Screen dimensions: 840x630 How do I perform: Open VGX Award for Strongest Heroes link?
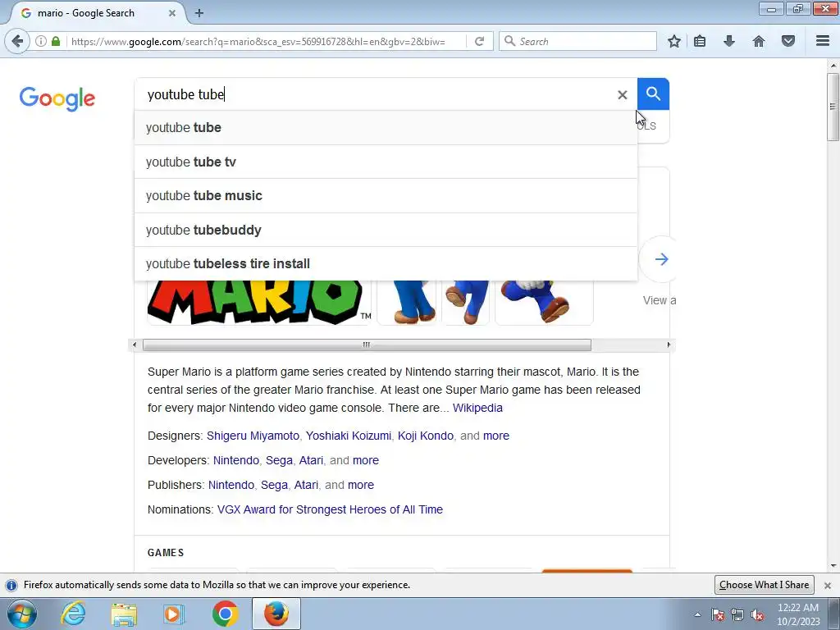[x=330, y=509]
